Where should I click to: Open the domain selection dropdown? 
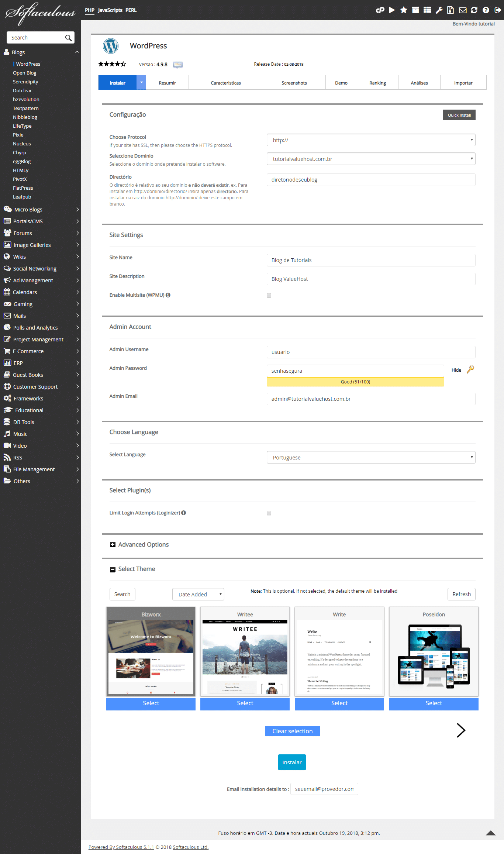click(371, 159)
